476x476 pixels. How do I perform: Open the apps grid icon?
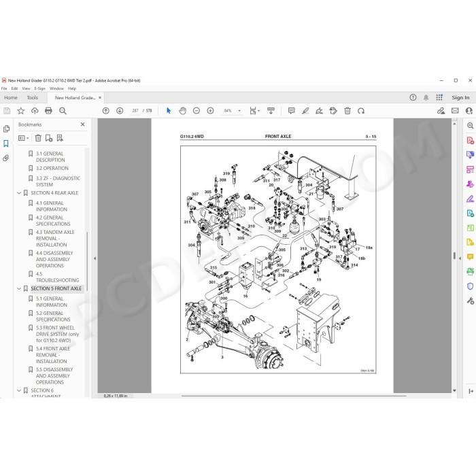tap(439, 97)
